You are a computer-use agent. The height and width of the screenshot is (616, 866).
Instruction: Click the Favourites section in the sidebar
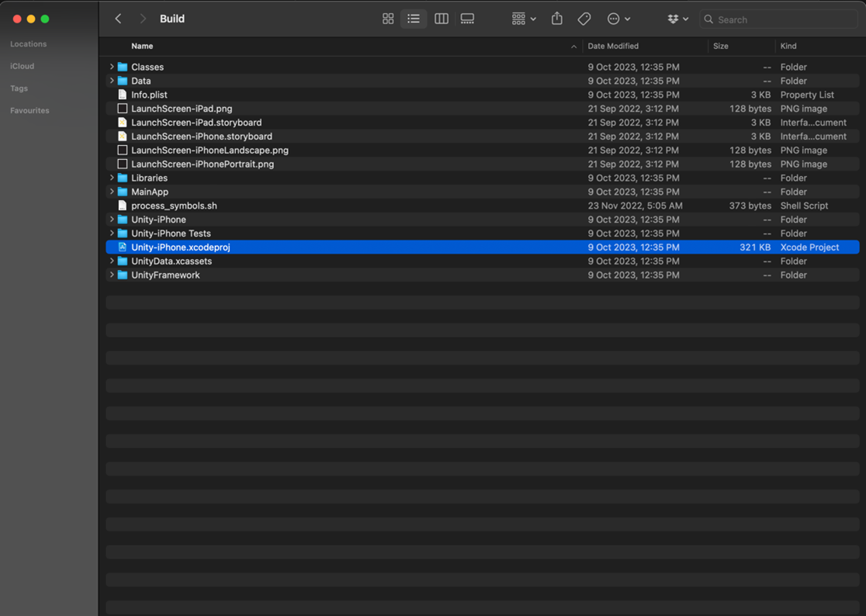[x=29, y=110]
